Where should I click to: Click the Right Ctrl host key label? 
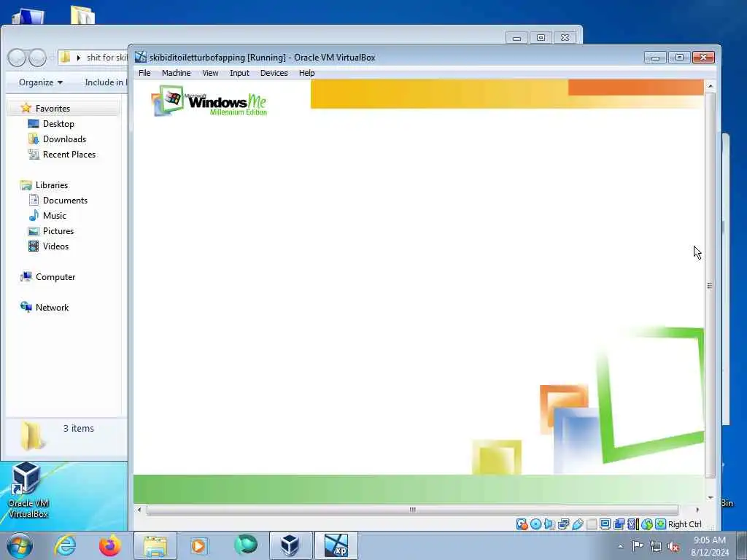tap(684, 524)
